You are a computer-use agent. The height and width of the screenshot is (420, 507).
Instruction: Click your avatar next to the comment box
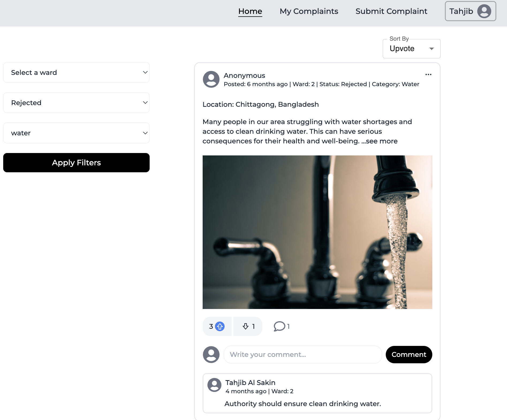[x=211, y=354]
